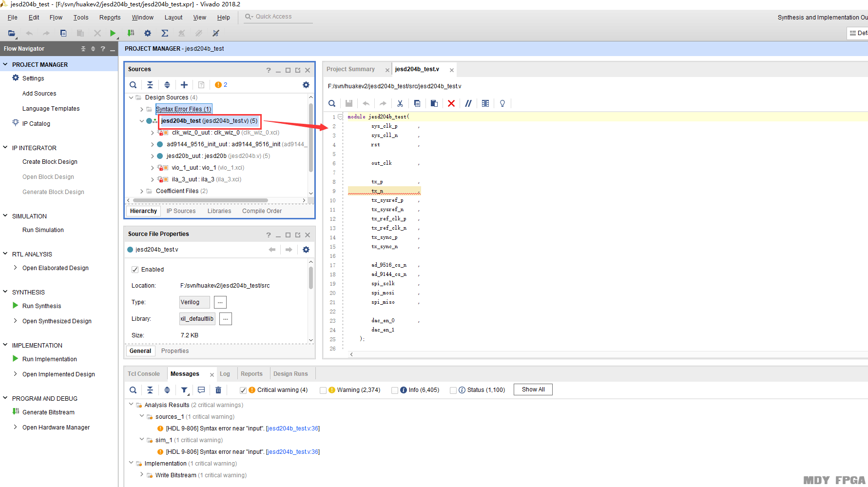This screenshot has height=487, width=868.
Task: Search messages with the Messages magnifier icon
Action: point(133,390)
